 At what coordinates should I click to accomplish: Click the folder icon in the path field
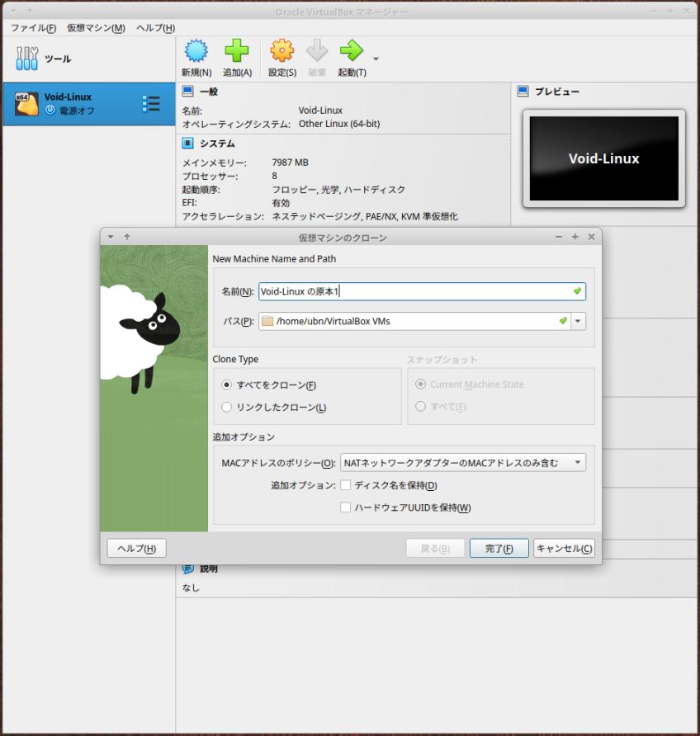[x=267, y=321]
